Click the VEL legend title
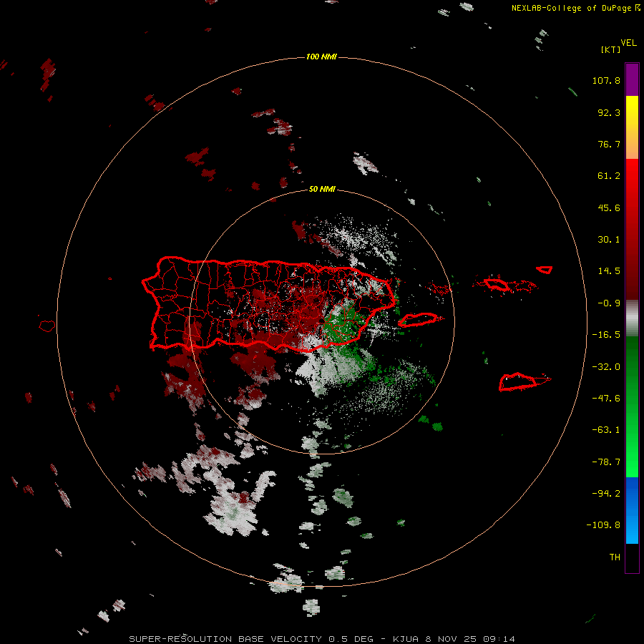Screen dimensions: 644x644 (x=628, y=43)
